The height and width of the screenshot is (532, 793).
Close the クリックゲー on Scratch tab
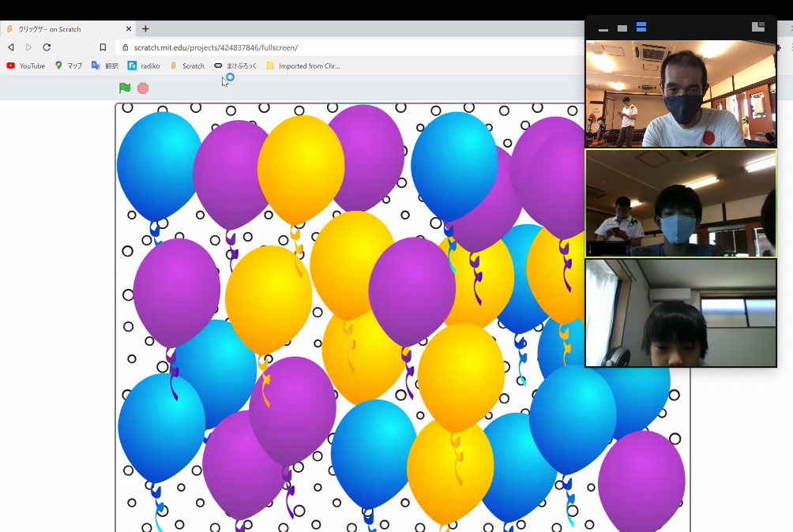pyautogui.click(x=129, y=28)
